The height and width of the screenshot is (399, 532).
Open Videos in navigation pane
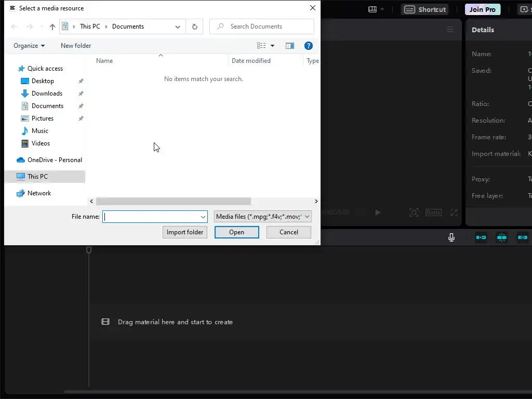coord(41,143)
